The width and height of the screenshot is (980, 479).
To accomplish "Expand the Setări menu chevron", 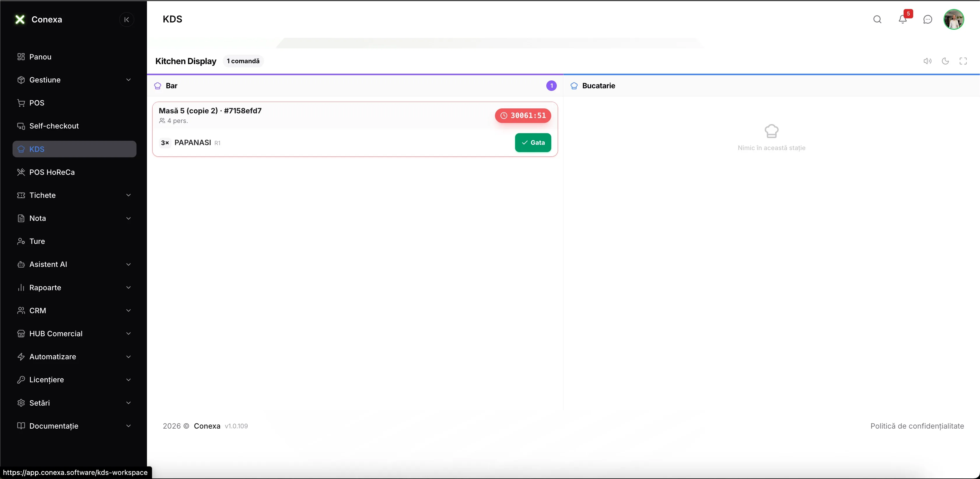I will [129, 403].
